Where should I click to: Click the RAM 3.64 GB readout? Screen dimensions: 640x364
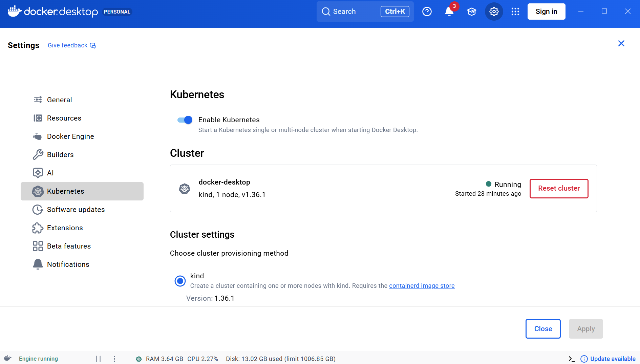coord(165,359)
